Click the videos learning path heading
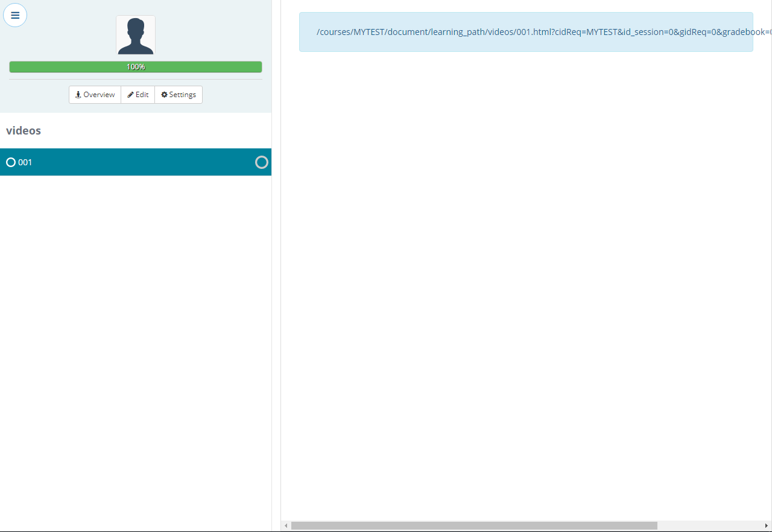Image resolution: width=772 pixels, height=532 pixels. click(23, 130)
